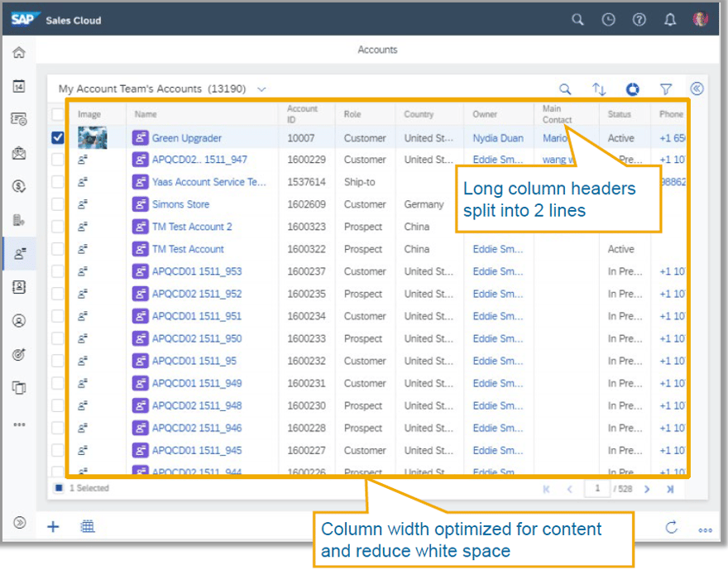
Task: Check the Simons Store row checkbox
Action: tap(58, 204)
